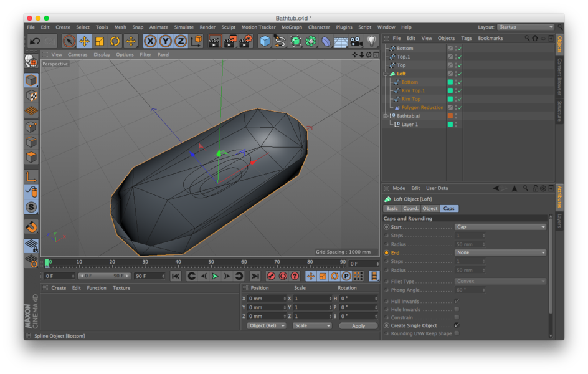Image resolution: width=588 pixels, height=374 pixels.
Task: Click the Deformer object icon
Action: (x=326, y=41)
